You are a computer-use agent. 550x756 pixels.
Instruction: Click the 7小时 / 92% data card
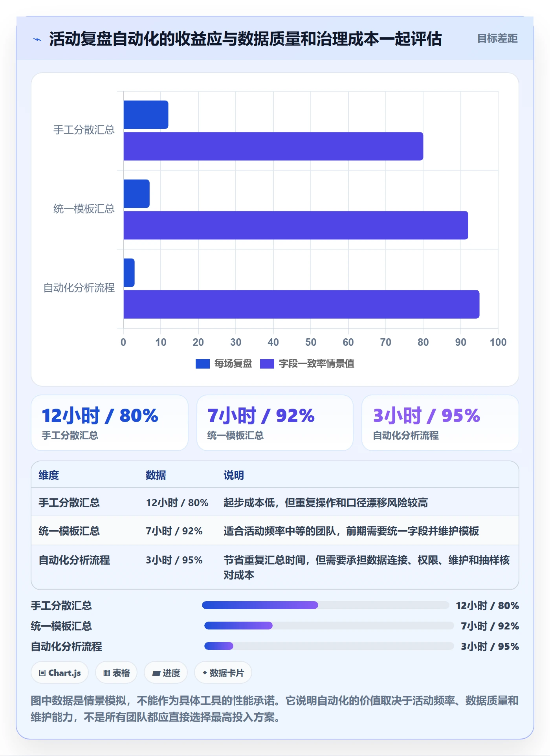tap(275, 423)
